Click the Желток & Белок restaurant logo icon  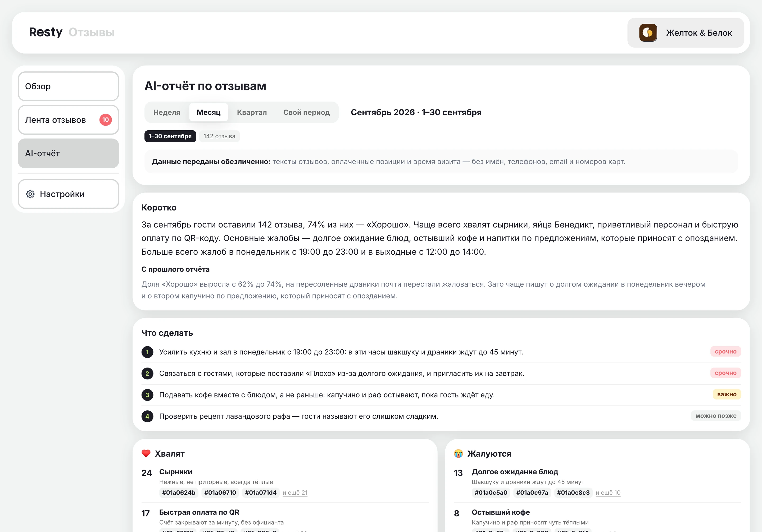click(648, 33)
